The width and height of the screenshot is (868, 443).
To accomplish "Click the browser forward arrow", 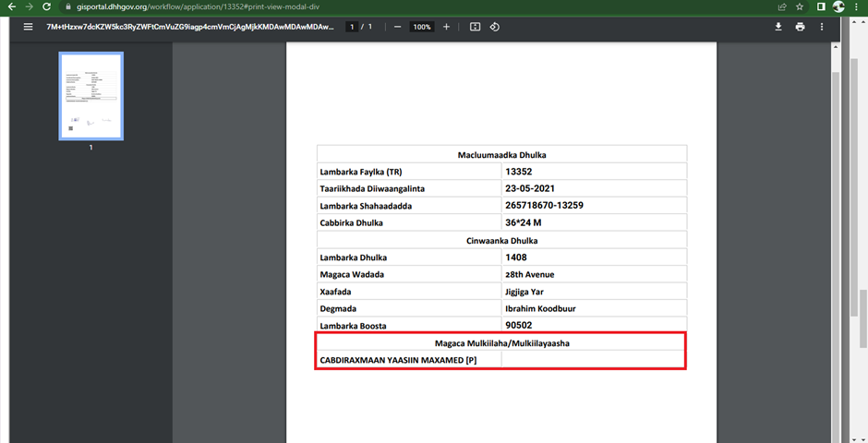I will click(29, 7).
